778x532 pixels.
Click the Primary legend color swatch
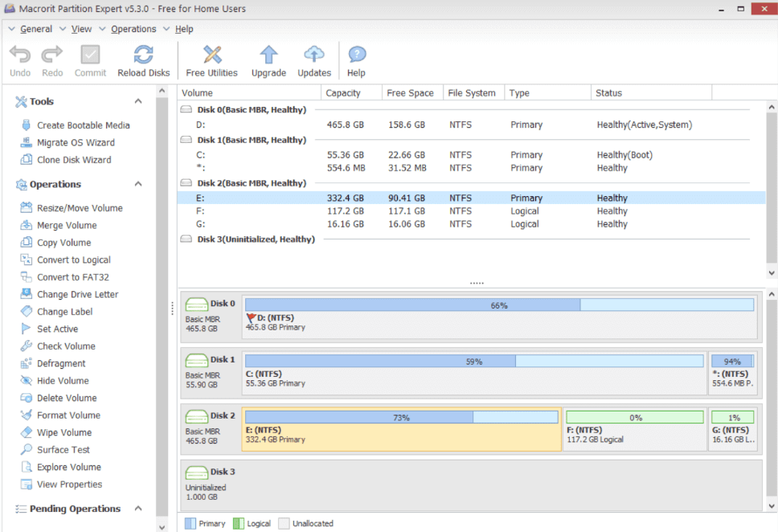point(190,524)
